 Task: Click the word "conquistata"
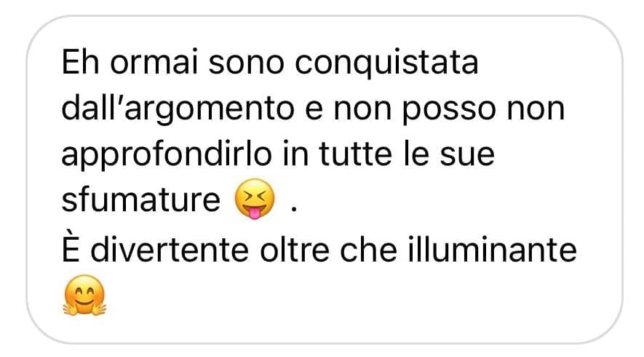click(386, 63)
